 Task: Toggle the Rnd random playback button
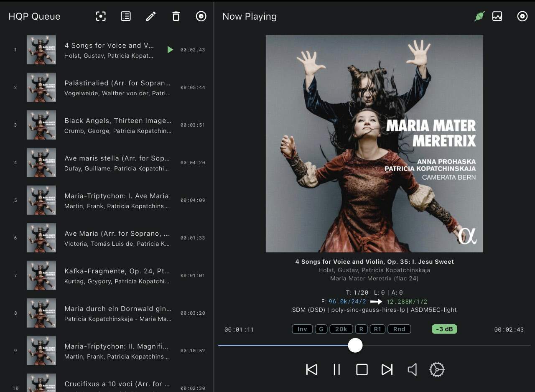coord(399,329)
